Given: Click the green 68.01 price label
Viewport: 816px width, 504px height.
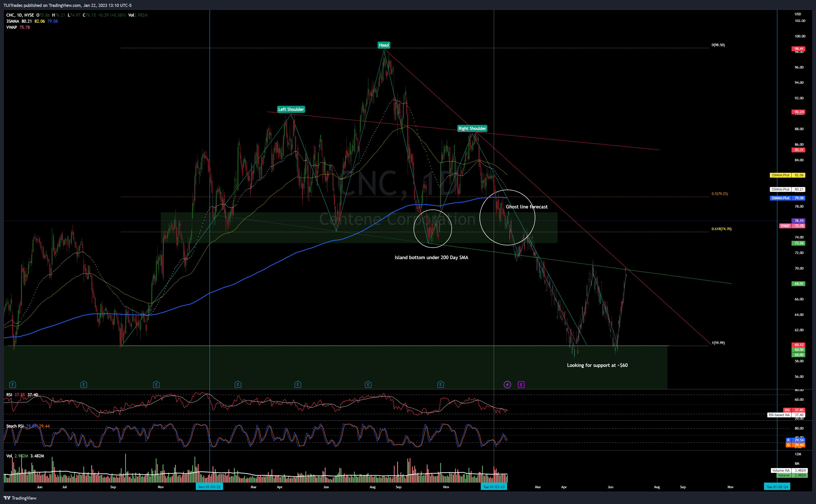Looking at the screenshot, I should [x=798, y=284].
